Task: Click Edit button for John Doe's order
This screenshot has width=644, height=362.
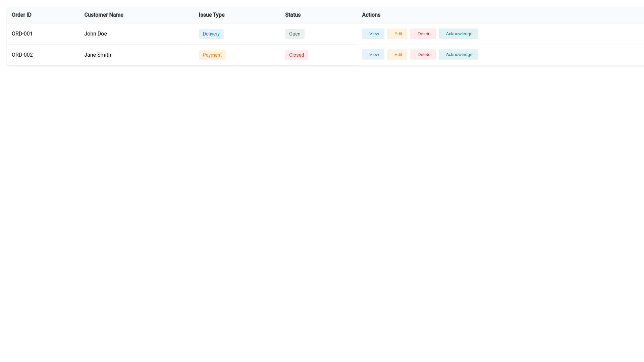Action: tap(397, 34)
